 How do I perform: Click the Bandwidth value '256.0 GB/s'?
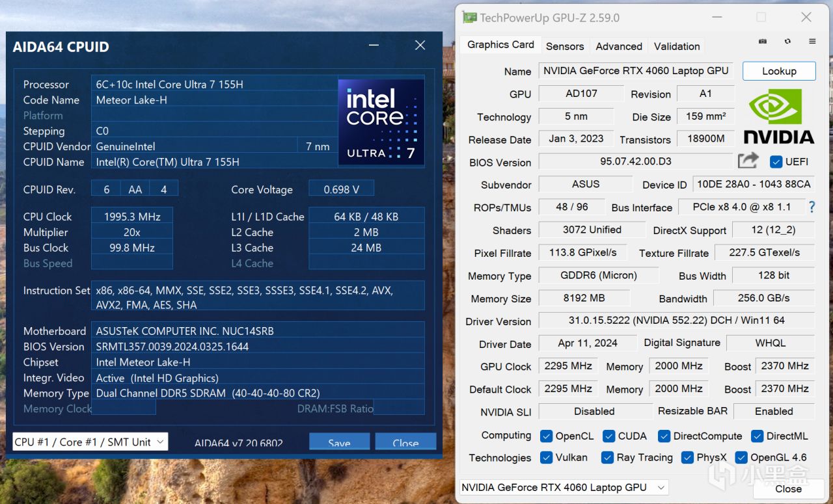(764, 298)
